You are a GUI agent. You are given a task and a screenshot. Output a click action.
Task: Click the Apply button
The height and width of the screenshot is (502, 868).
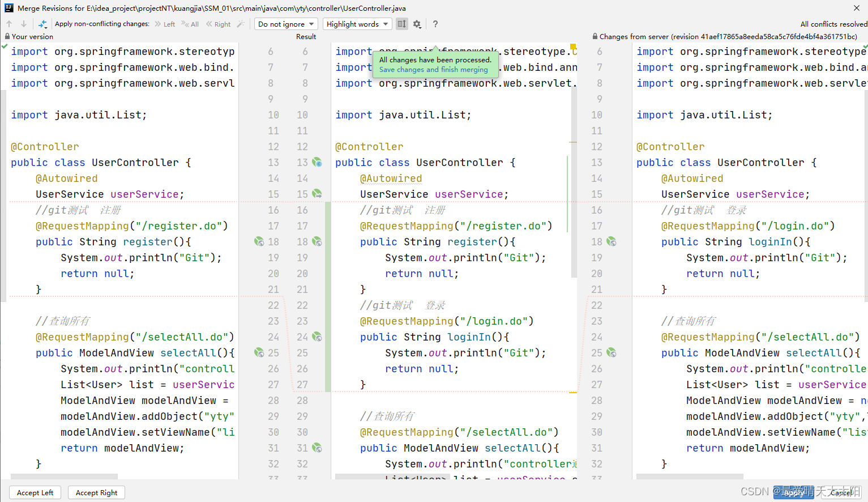[x=793, y=492]
